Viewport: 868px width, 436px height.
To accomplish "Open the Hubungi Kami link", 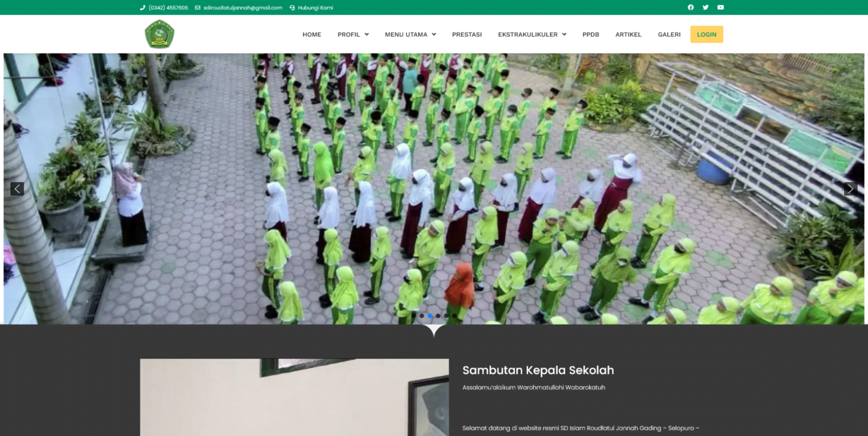I will [x=311, y=8].
